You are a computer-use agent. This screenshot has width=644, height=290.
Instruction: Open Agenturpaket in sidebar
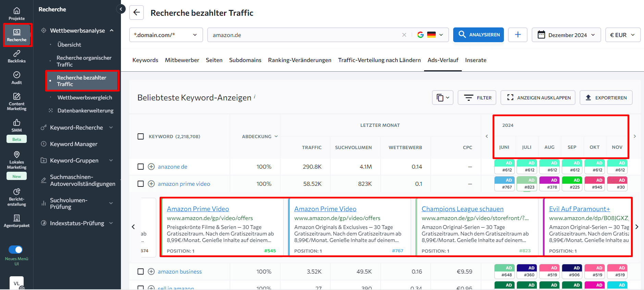[x=16, y=221]
